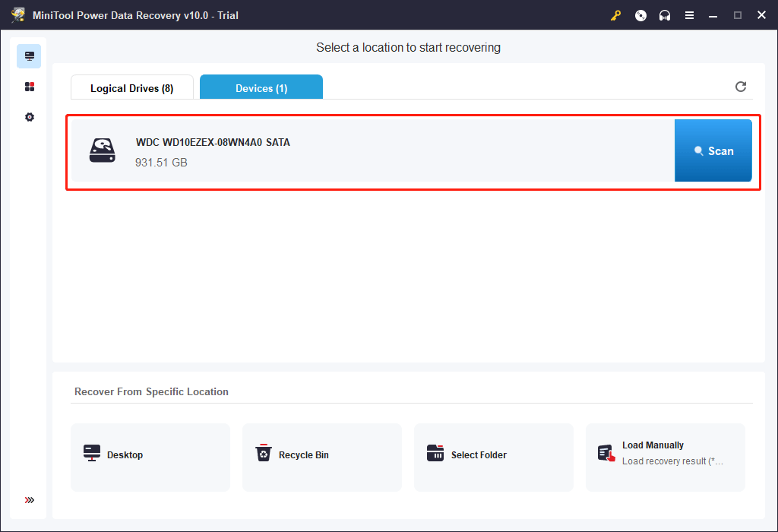Select the This PC sidebar icon
This screenshot has width=778, height=532.
[x=29, y=56]
